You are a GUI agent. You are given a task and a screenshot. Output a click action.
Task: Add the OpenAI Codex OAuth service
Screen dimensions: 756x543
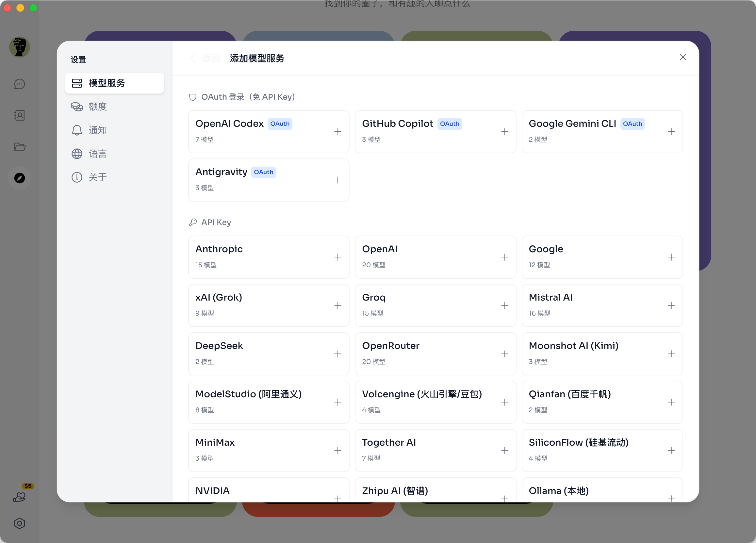[338, 132]
